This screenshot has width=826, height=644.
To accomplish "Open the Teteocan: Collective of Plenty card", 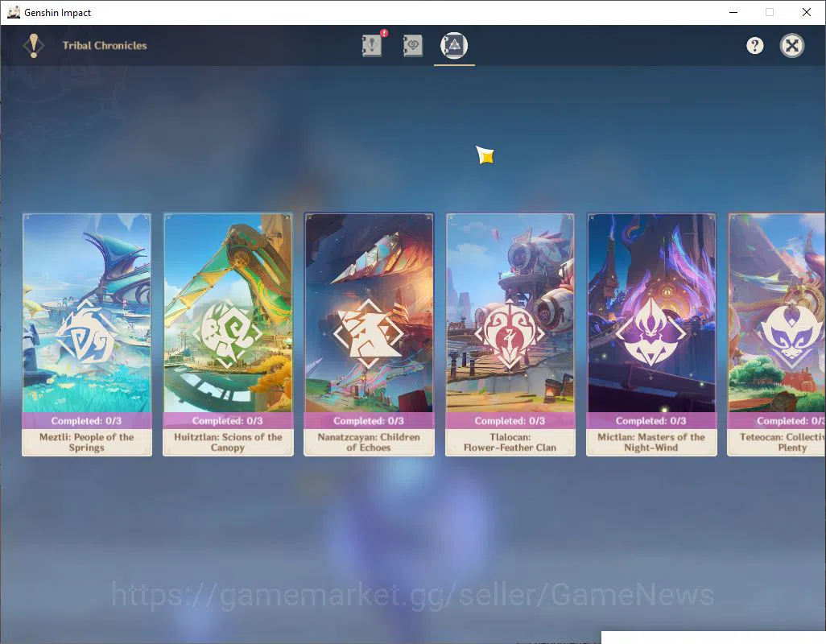I will (776, 334).
